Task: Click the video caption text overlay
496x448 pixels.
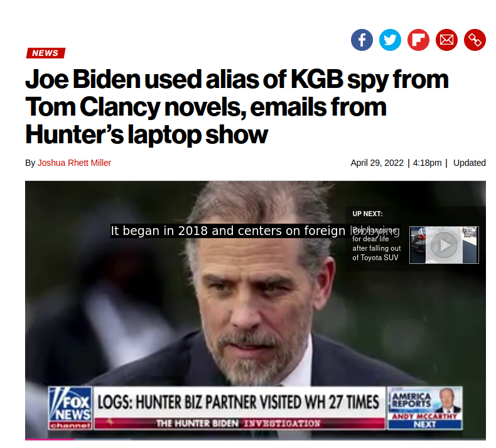Action: pyautogui.click(x=255, y=231)
